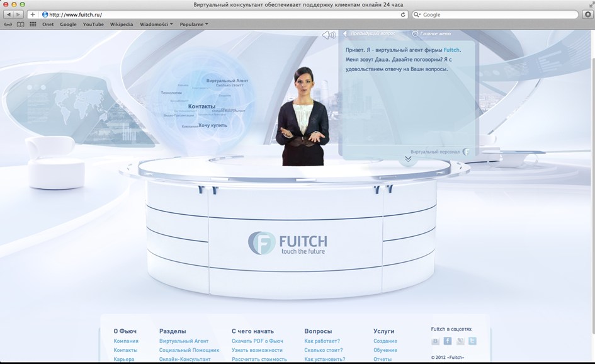
Task: Open footer link Онлайн-Консультант
Action: click(184, 359)
